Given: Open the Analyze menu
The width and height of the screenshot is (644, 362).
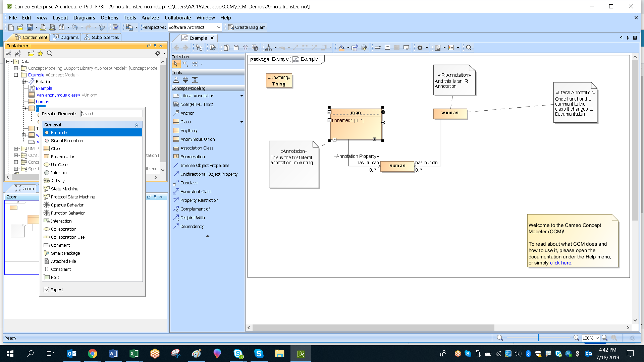Looking at the screenshot, I should coord(150,18).
